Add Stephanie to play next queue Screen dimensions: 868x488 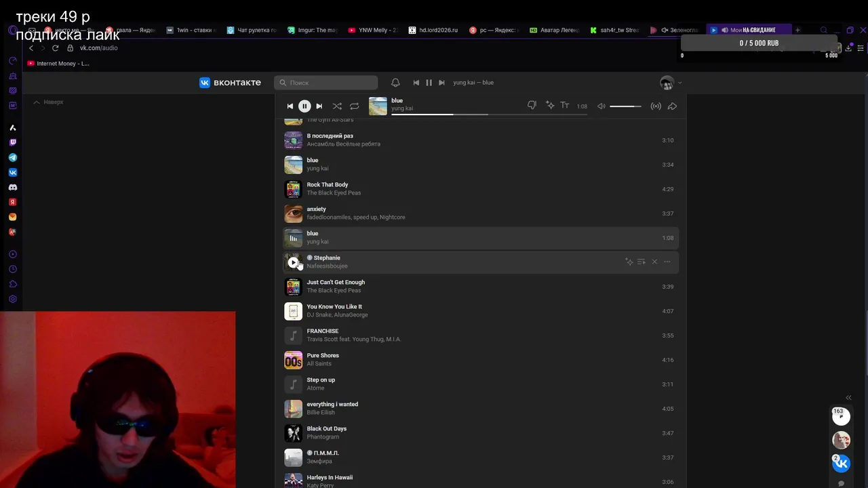[642, 262]
